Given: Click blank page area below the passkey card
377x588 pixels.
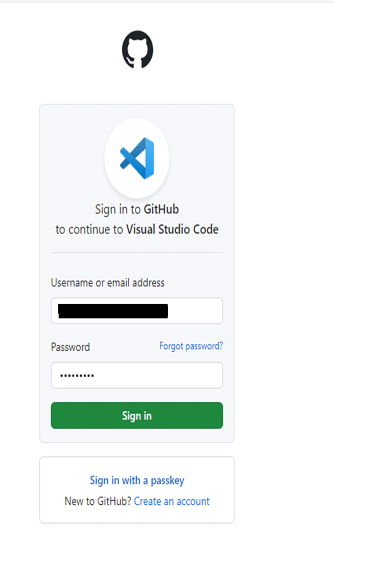Looking at the screenshot, I should (137, 556).
